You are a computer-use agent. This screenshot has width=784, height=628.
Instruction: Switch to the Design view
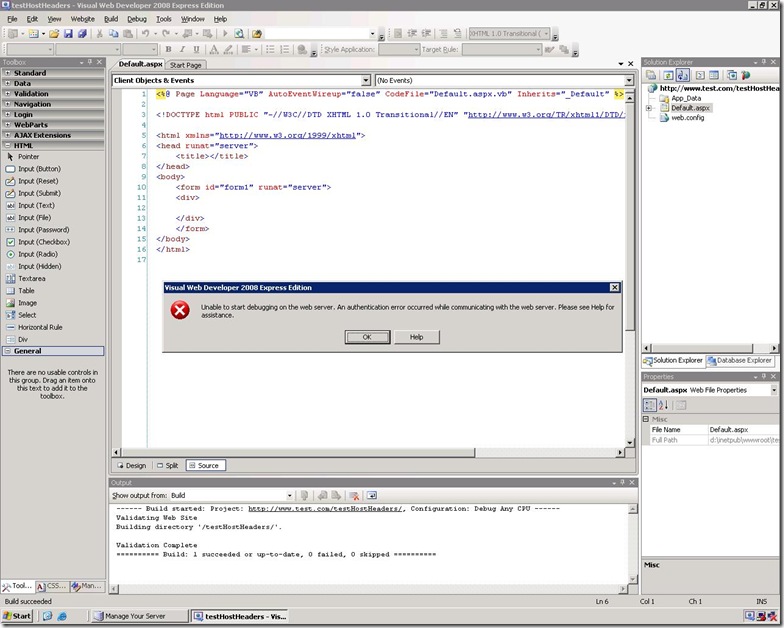click(131, 465)
